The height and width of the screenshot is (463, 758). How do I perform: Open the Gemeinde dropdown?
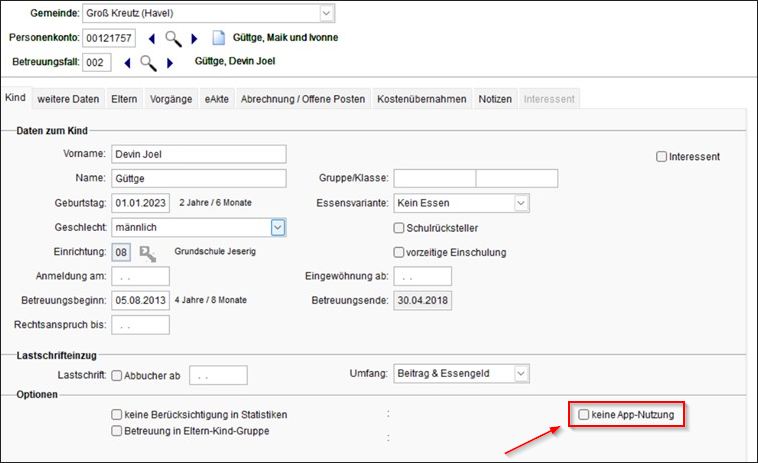(x=327, y=13)
